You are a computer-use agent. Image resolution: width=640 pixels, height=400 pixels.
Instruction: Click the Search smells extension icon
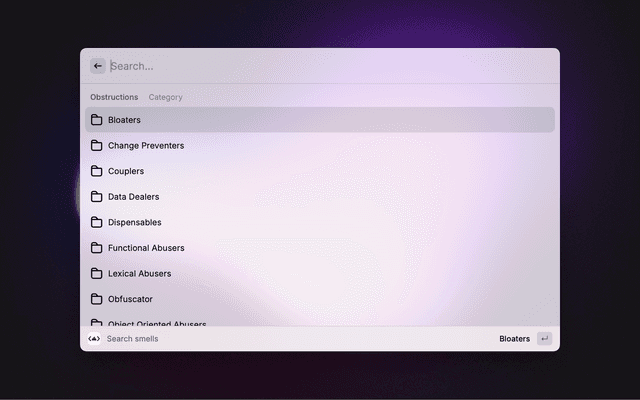tap(94, 339)
